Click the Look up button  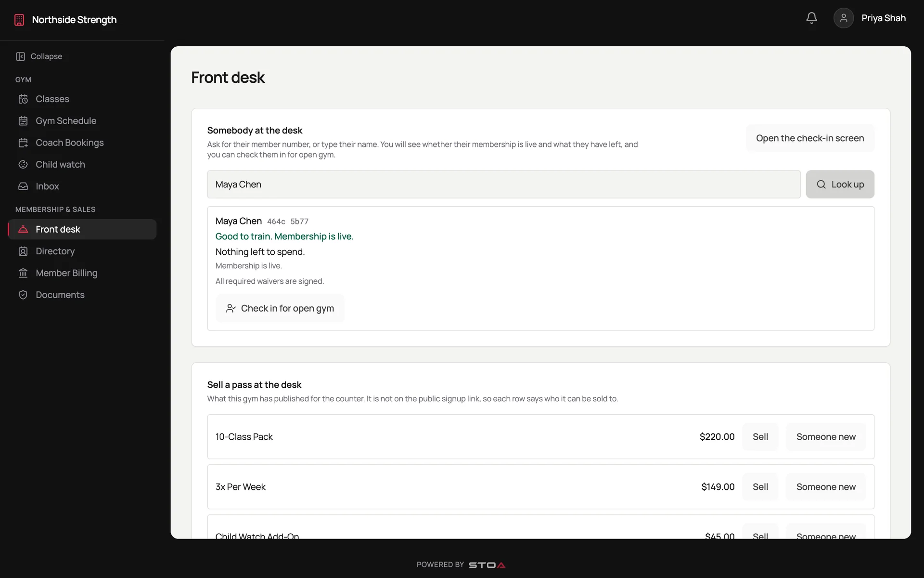[840, 184]
